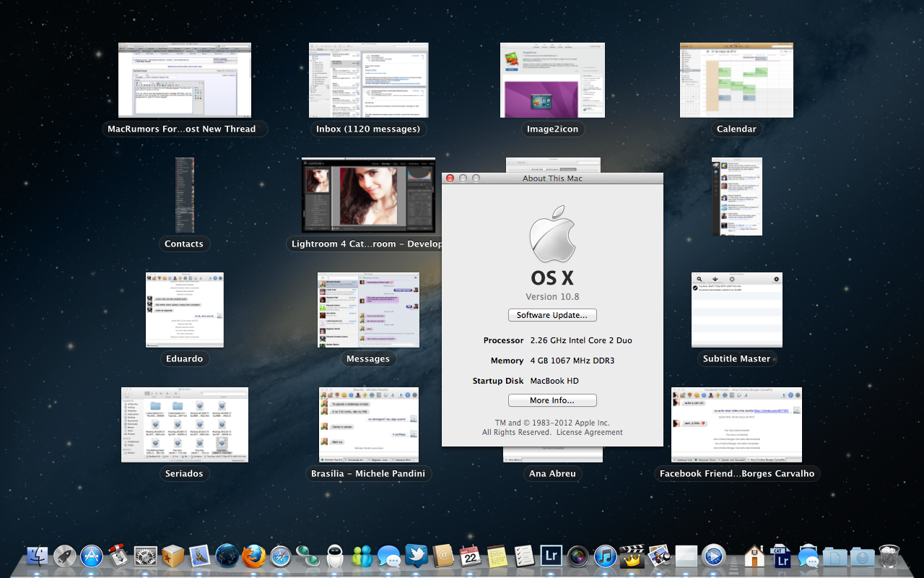Image resolution: width=924 pixels, height=578 pixels.
Task: Select the Calendar window thumbnail
Action: click(x=736, y=80)
